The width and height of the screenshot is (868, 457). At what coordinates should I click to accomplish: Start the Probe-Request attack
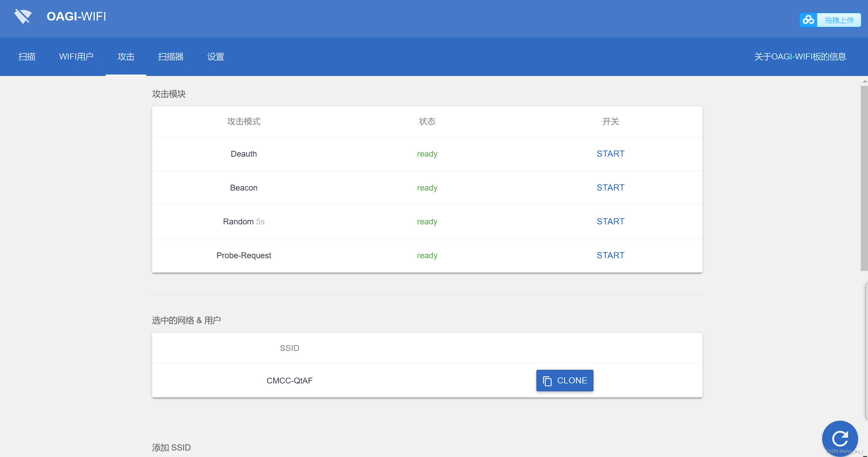pyautogui.click(x=610, y=256)
